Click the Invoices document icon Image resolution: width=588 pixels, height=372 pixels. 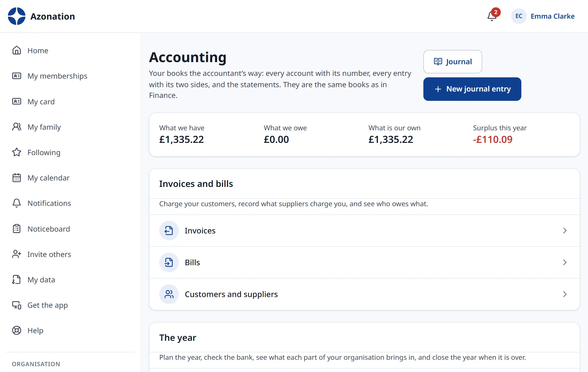tap(169, 231)
